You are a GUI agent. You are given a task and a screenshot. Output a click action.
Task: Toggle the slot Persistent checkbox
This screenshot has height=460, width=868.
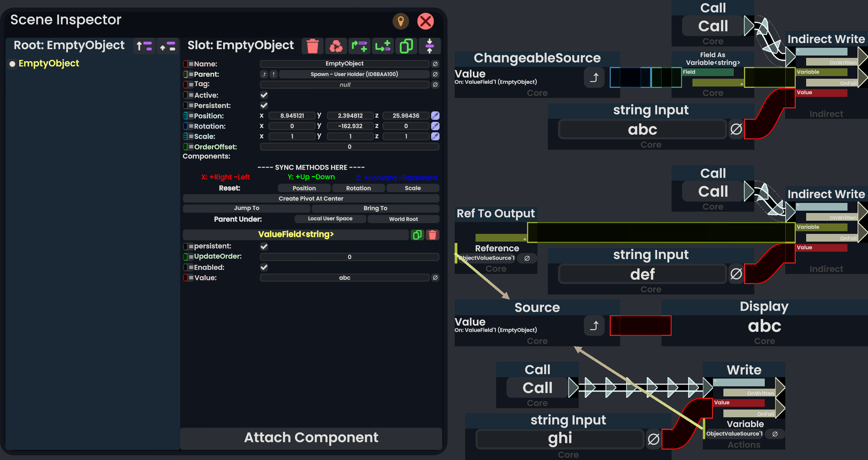(x=264, y=106)
